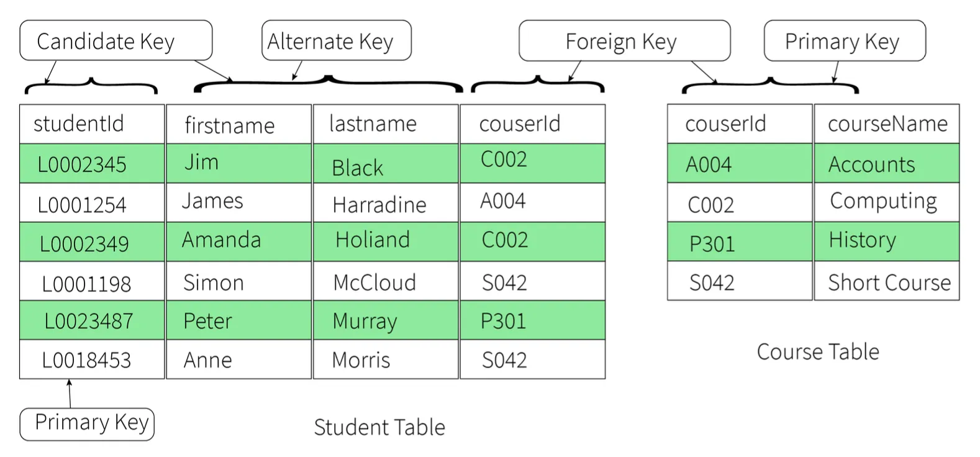
Task: Click the Foreign Key label box
Action: pyautogui.click(x=624, y=42)
